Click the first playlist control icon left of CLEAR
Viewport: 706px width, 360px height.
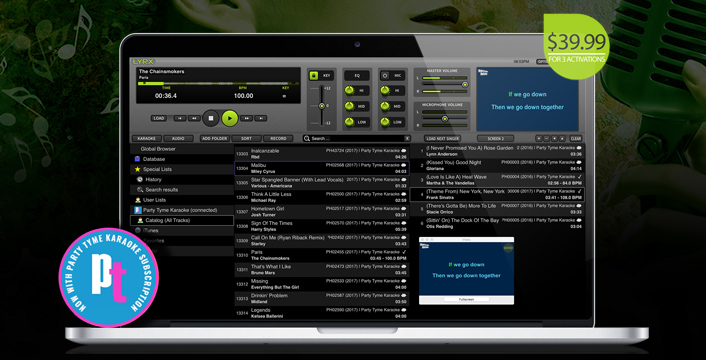[539, 139]
